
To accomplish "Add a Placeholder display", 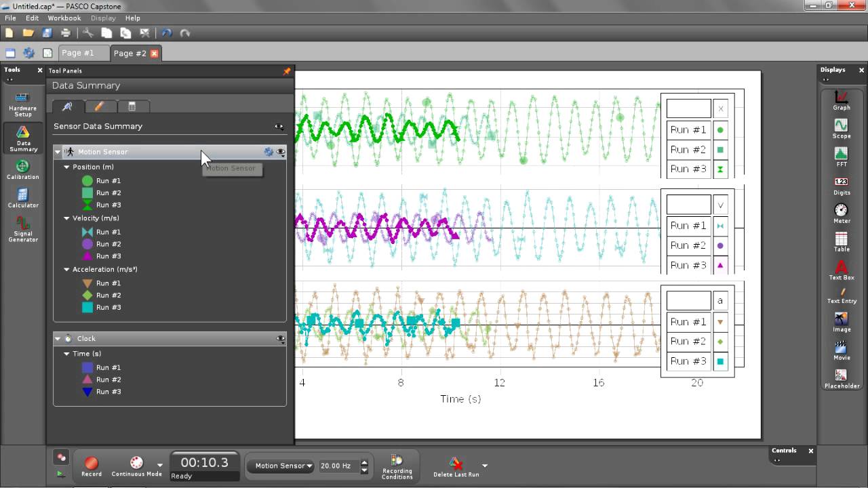I will [842, 379].
